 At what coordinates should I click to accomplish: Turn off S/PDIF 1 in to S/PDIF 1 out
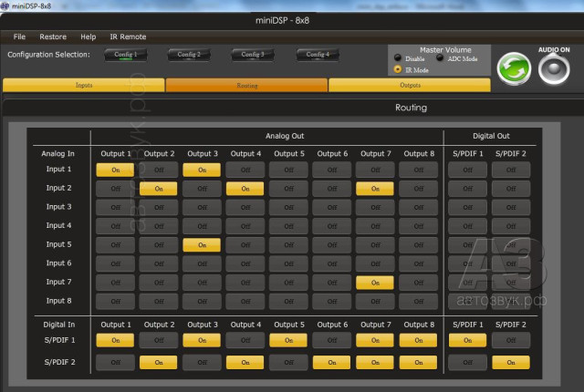click(x=467, y=340)
